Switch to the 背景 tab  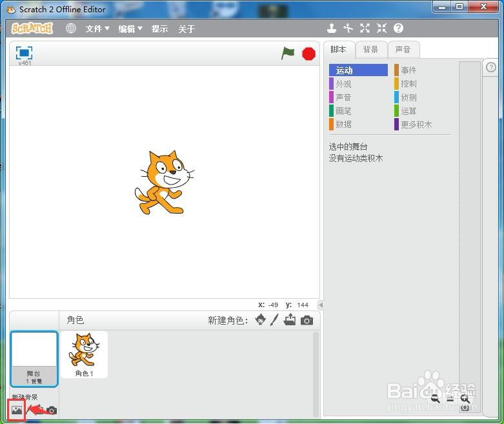(x=371, y=50)
